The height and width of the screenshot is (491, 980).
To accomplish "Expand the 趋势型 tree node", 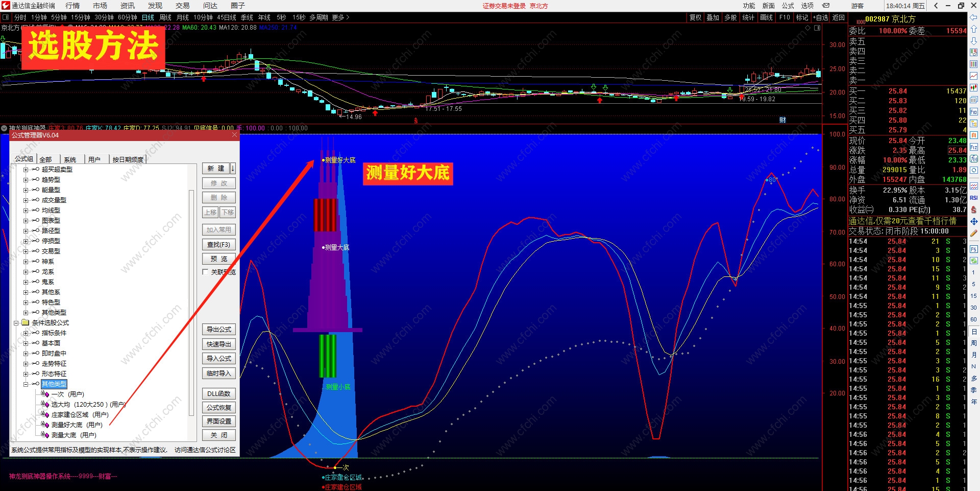I will click(x=26, y=179).
